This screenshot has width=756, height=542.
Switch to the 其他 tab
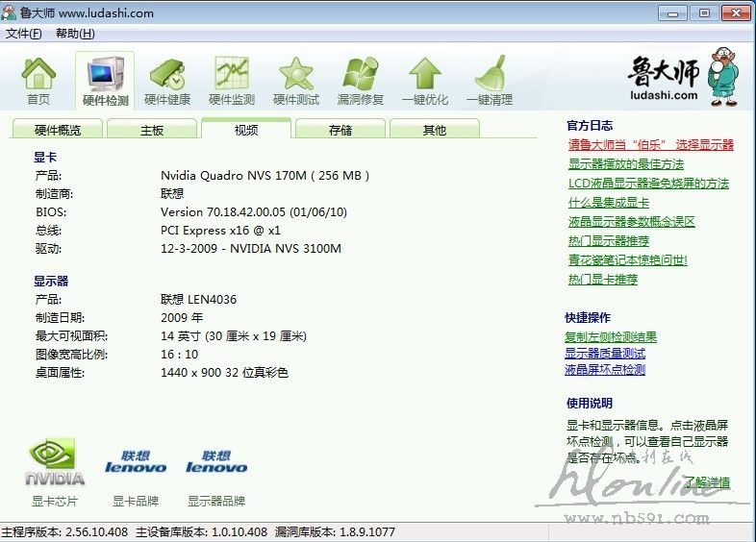(434, 130)
